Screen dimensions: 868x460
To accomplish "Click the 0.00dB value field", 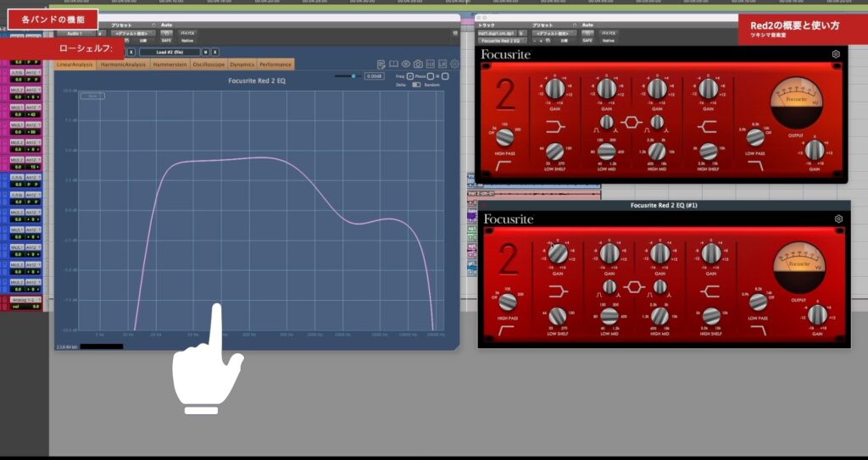I will (x=374, y=76).
